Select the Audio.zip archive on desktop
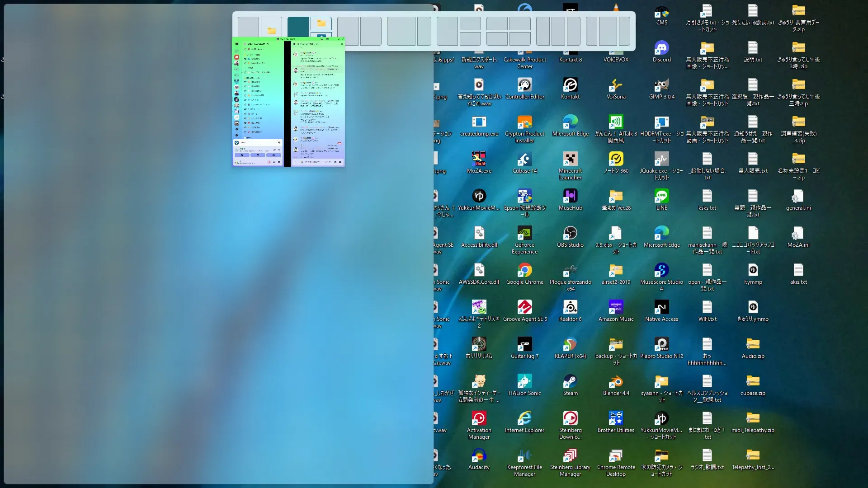This screenshot has width=868, height=488. [753, 345]
